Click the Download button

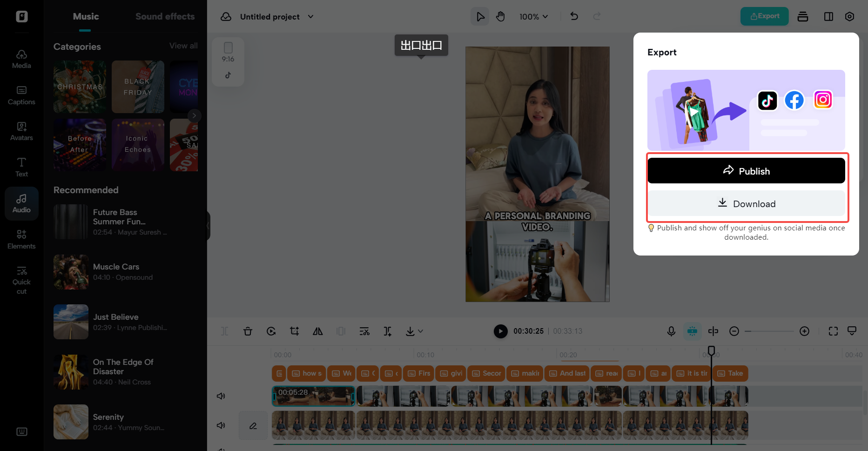pos(746,203)
